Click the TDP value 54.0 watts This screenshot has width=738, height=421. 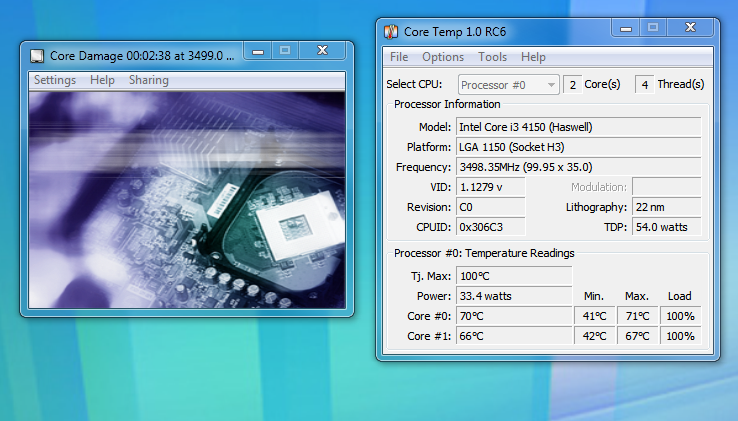click(x=666, y=227)
